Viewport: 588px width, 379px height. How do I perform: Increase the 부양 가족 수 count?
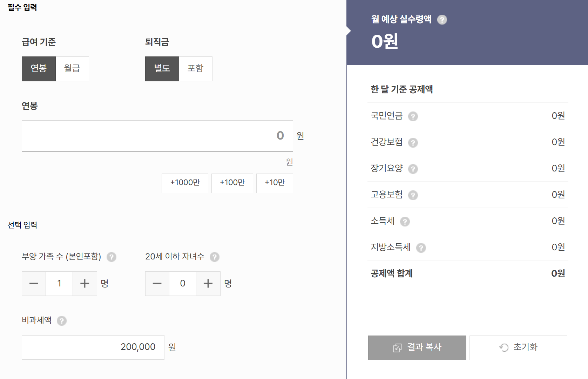(85, 284)
